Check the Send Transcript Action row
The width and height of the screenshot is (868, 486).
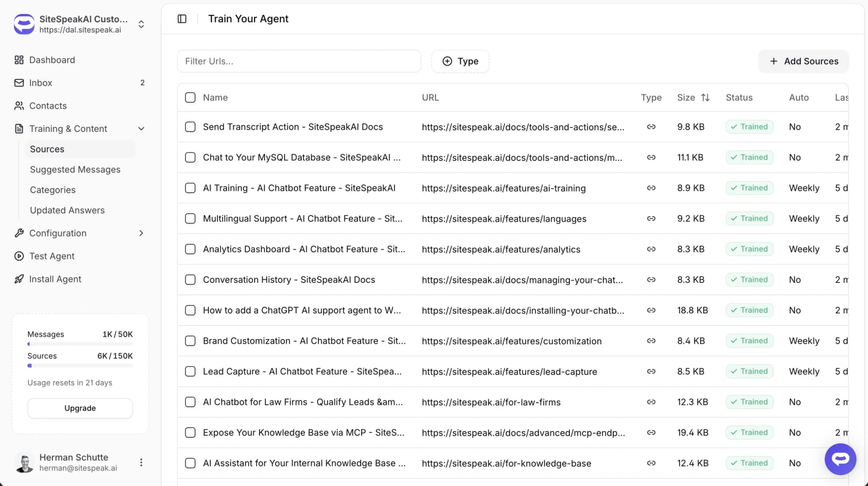click(190, 127)
